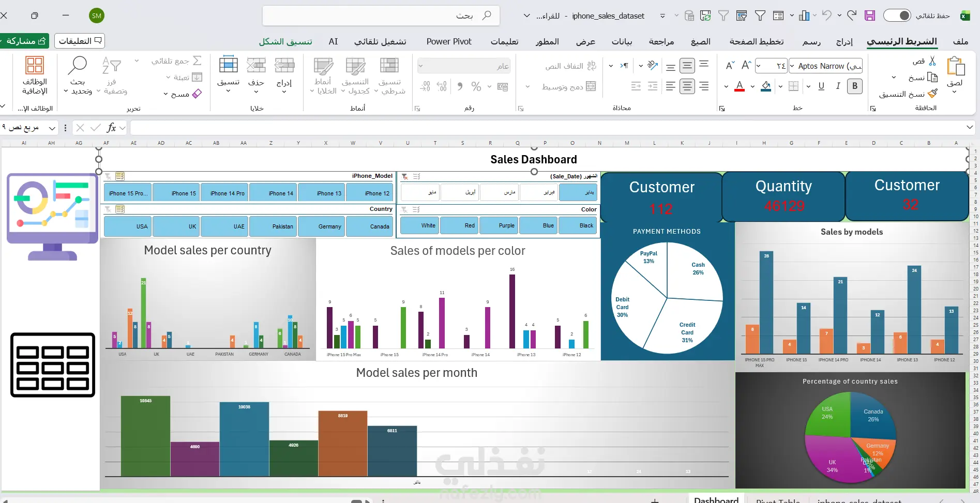Toggle multi-select on the Color slicer
The height and width of the screenshot is (503, 980).
point(416,209)
